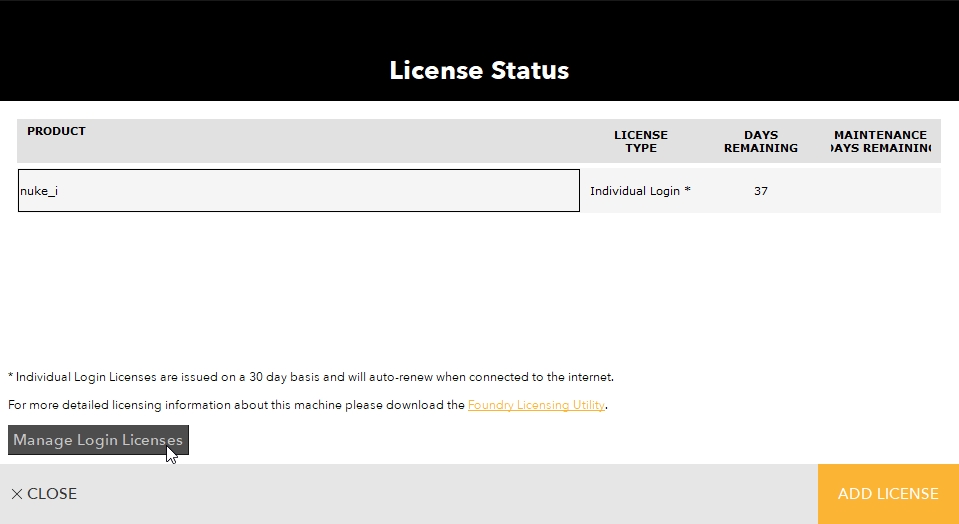The height and width of the screenshot is (524, 959).
Task: Select the Individual Login license type cell
Action: click(x=635, y=191)
